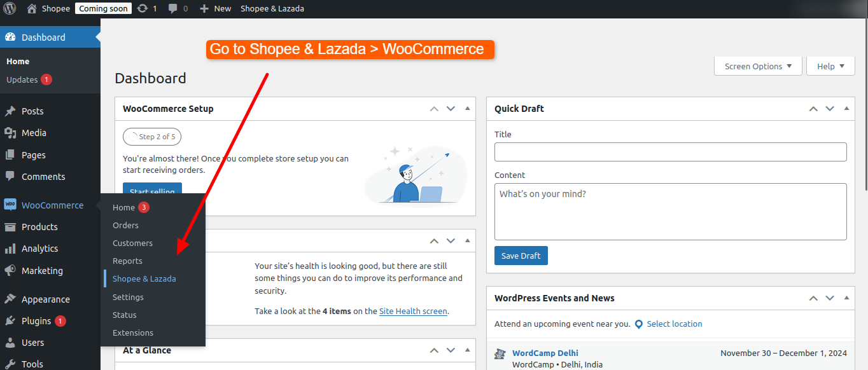Click the Appearance paintbrush icon
Screen dimensions: 868x370
pyautogui.click(x=10, y=299)
